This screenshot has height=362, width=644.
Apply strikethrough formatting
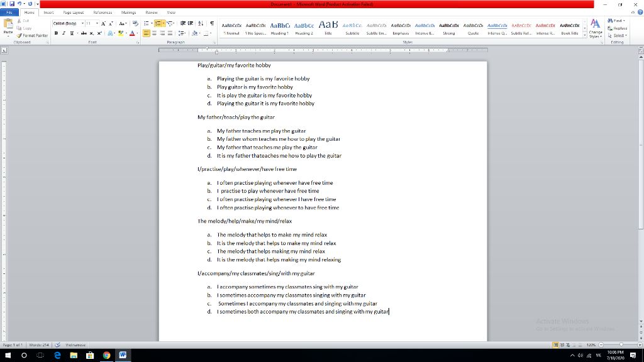[x=84, y=33]
